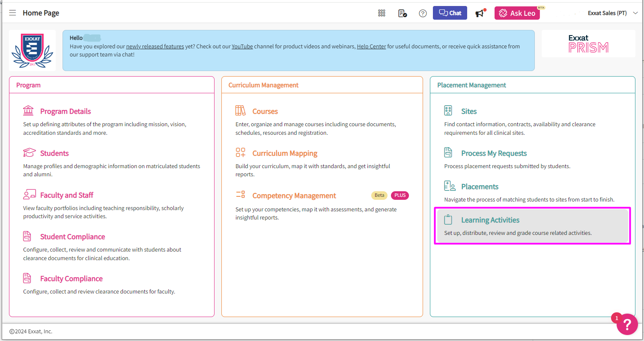Click the apps grid icon in header
Viewport: 644px width, 341px height.
(382, 13)
